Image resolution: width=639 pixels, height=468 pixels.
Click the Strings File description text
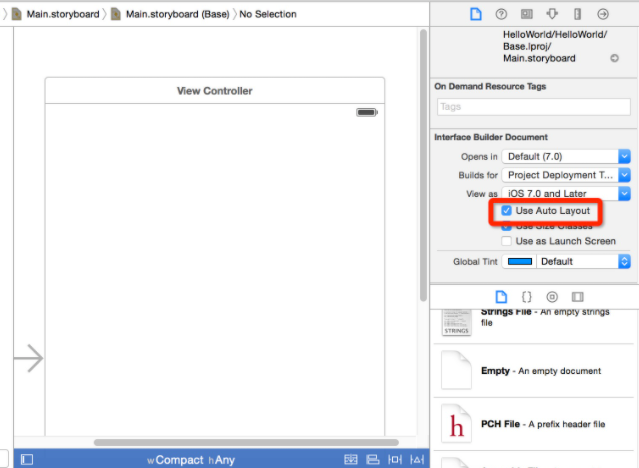click(x=545, y=317)
